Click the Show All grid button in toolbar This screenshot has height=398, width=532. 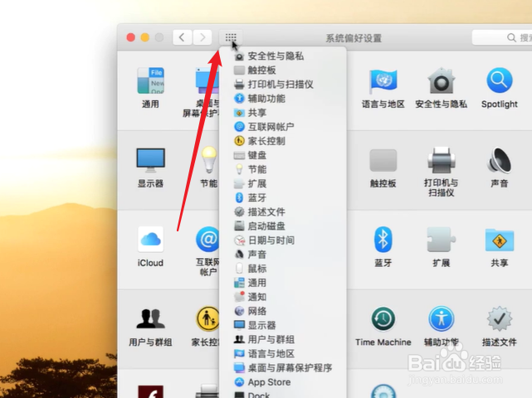click(231, 37)
